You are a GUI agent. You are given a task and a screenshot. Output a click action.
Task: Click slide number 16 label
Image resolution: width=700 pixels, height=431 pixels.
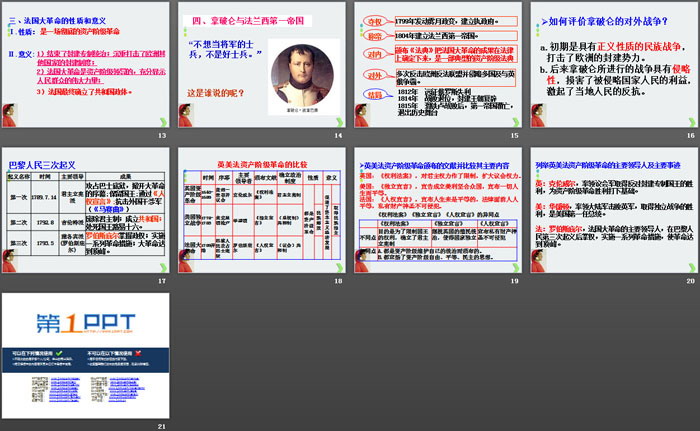691,135
